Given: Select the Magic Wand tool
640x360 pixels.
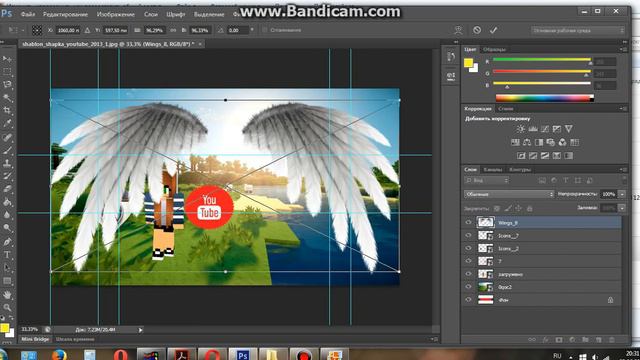Looking at the screenshot, I should [7, 98].
